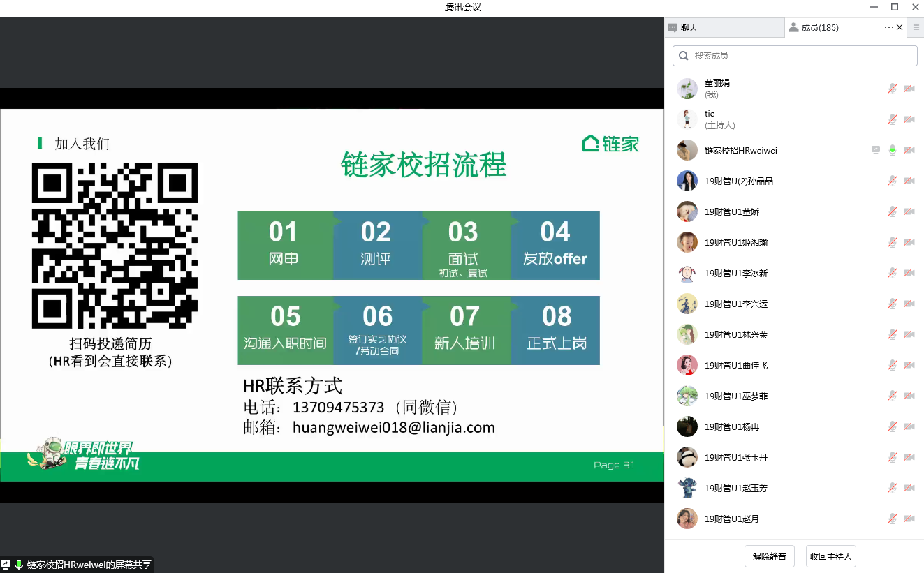Screen dimensions: 924x573
Task: Click 19财管U1巫梦菲's disabled camera icon
Action: coord(909,396)
